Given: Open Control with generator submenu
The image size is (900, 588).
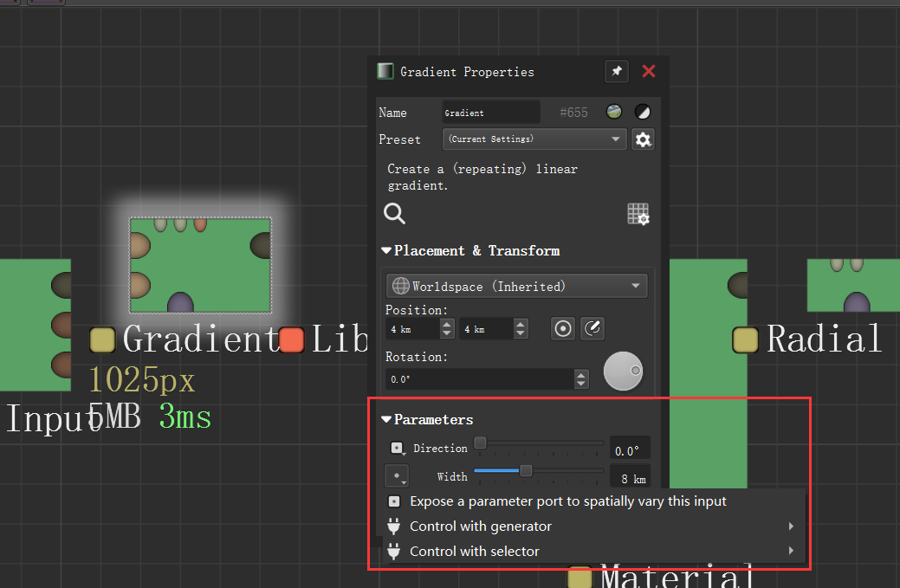Looking at the screenshot, I should (593, 526).
